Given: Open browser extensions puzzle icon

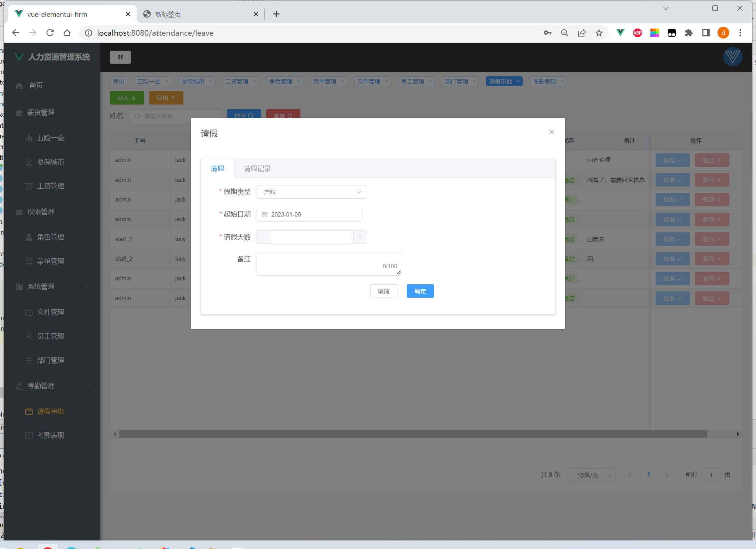Looking at the screenshot, I should click(x=689, y=33).
